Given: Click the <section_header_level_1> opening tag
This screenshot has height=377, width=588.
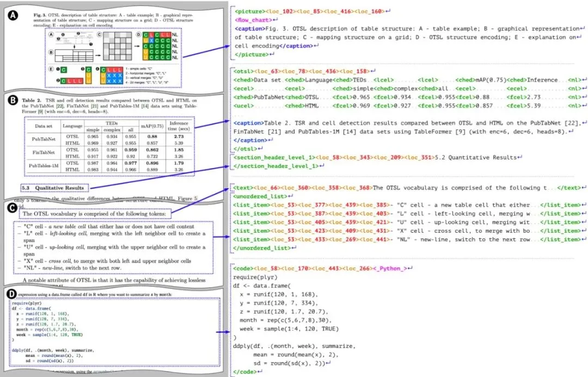Looking at the screenshot, I should [274, 157].
